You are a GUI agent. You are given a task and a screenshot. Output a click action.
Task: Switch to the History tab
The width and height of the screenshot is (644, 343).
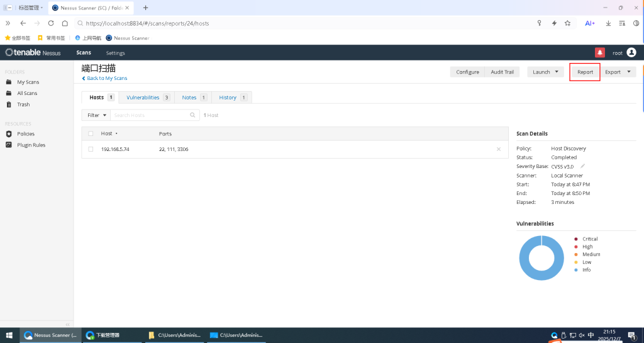pyautogui.click(x=231, y=98)
